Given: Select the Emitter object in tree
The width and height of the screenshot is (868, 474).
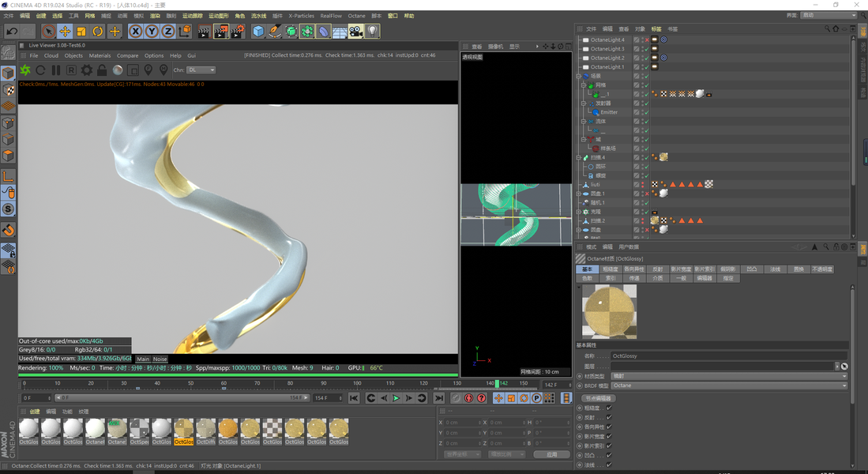Looking at the screenshot, I should pos(609,112).
